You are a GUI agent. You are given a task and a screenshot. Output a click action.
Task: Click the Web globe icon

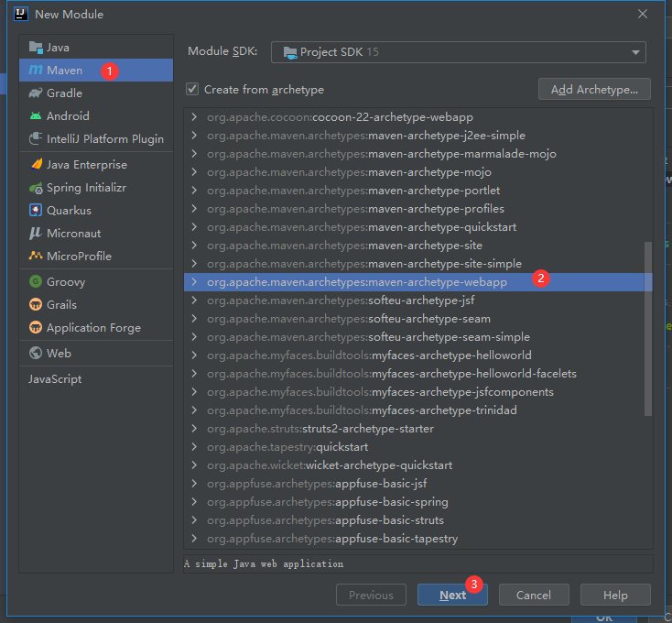point(36,353)
